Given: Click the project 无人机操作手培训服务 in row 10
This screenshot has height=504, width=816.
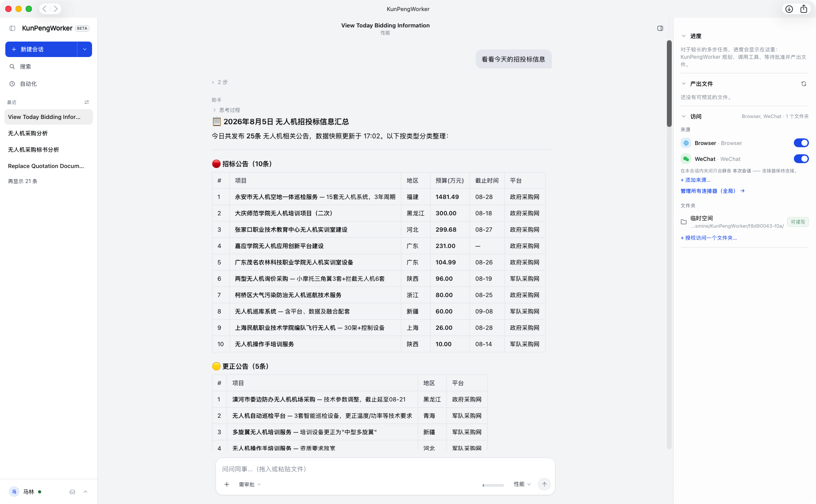Looking at the screenshot, I should point(265,344).
